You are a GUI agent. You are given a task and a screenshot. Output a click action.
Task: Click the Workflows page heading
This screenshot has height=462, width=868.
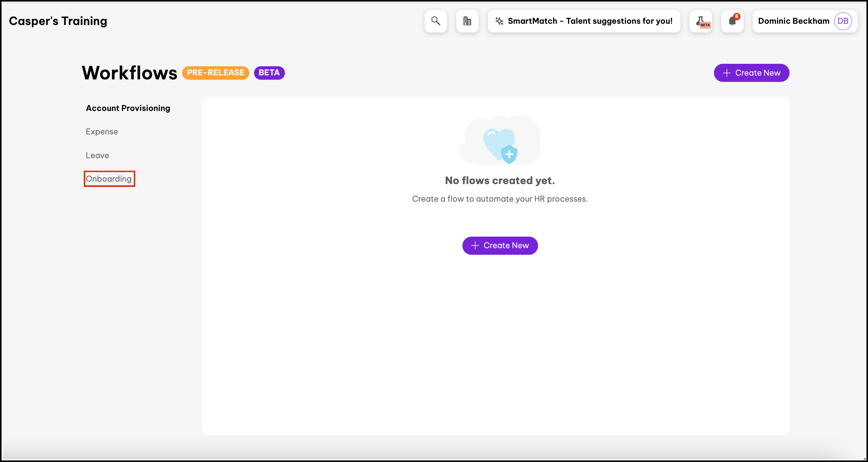point(129,73)
